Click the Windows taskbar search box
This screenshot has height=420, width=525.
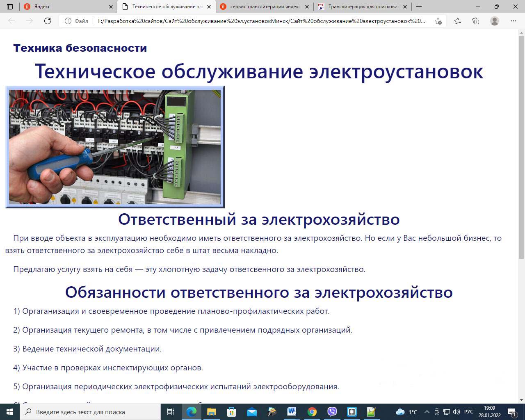[x=90, y=412]
